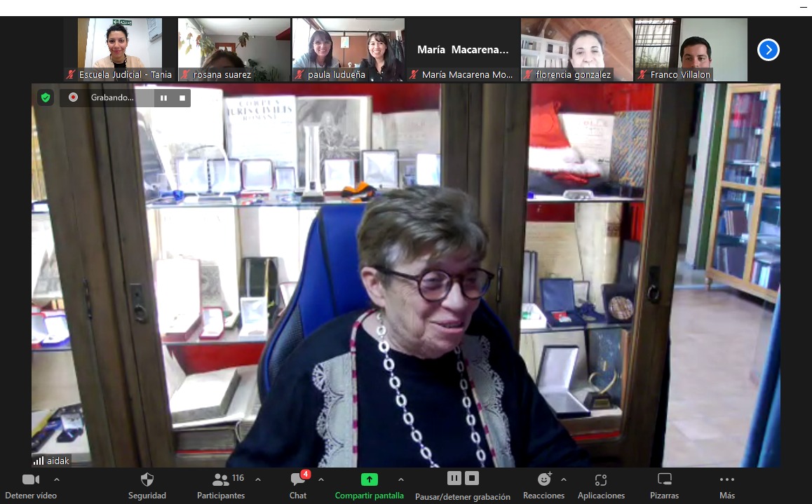Click muted mic icon of florencia gonzalez
Image resolution: width=812 pixels, height=504 pixels.
[528, 74]
